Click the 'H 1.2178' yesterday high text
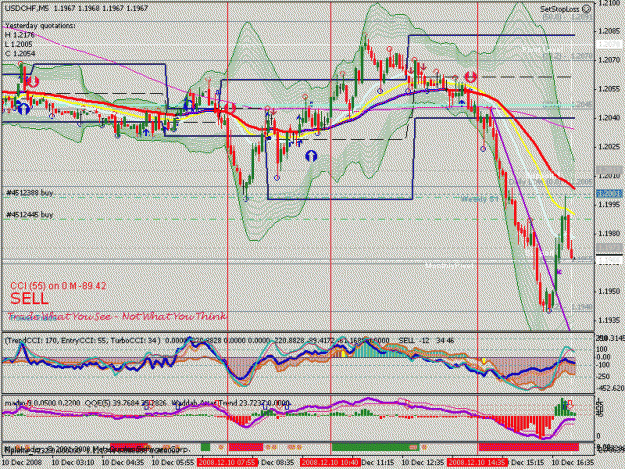Image resolution: width=625 pixels, height=469 pixels. (x=20, y=35)
